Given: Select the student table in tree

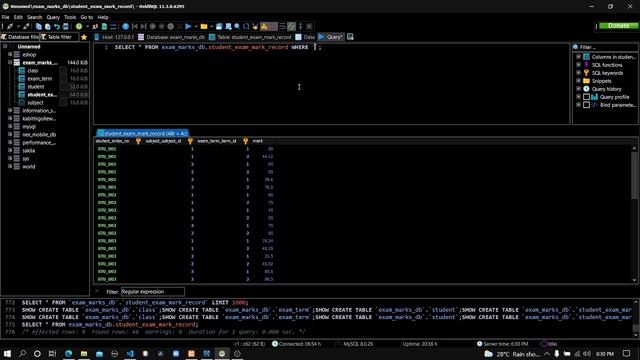Looking at the screenshot, I should (36, 87).
